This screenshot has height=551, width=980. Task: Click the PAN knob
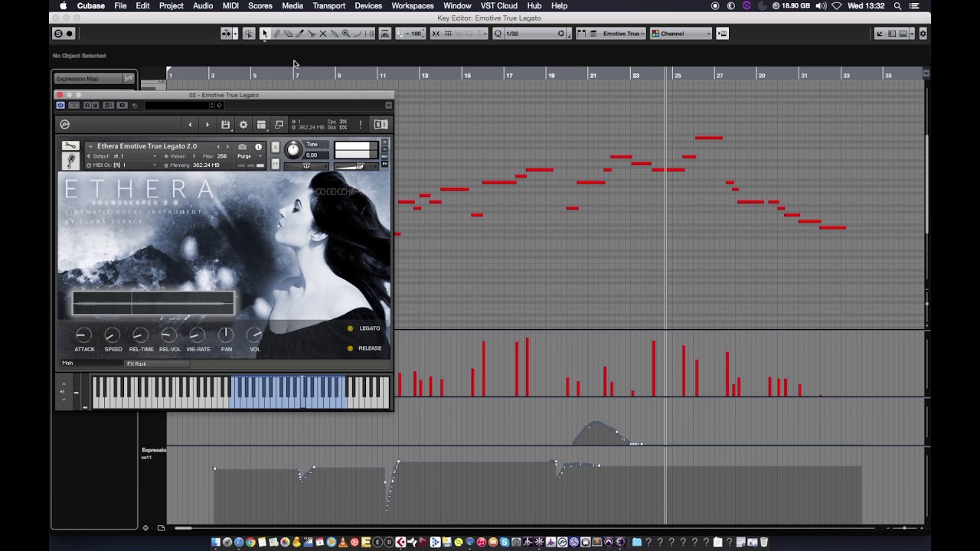tap(226, 335)
